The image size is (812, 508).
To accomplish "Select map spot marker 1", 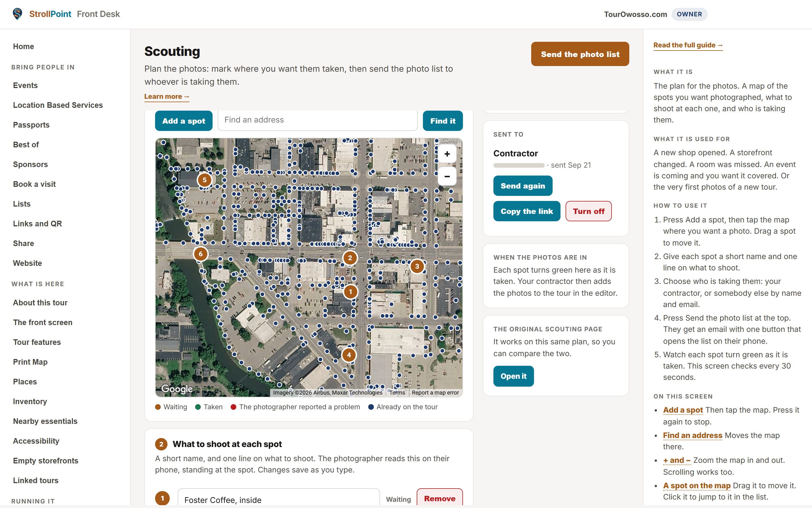I will 350,292.
